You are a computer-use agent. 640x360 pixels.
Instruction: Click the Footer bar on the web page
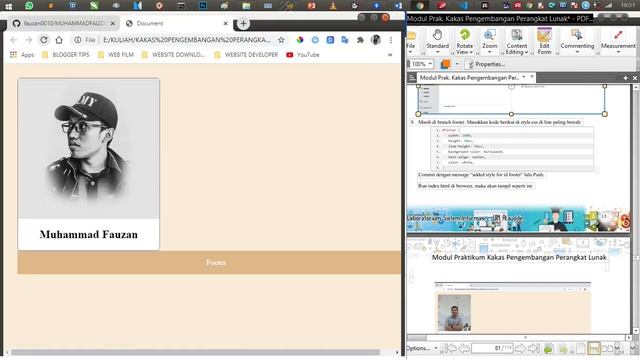pyautogui.click(x=209, y=262)
